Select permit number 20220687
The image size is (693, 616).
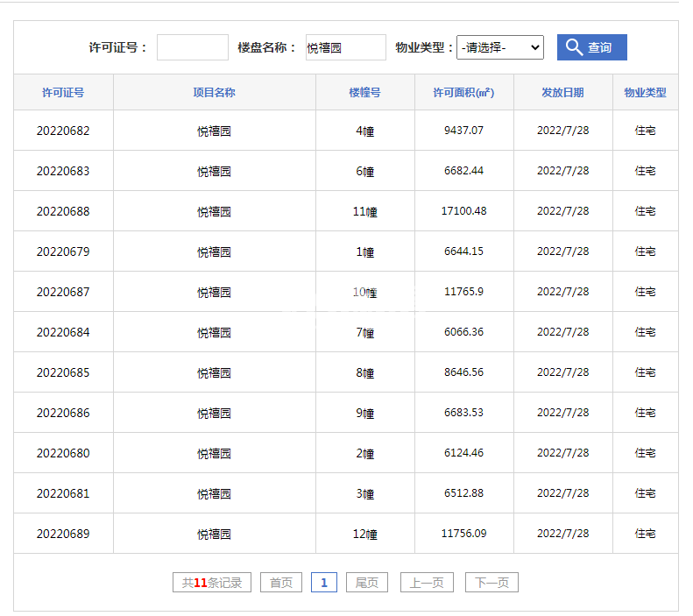[x=63, y=292]
